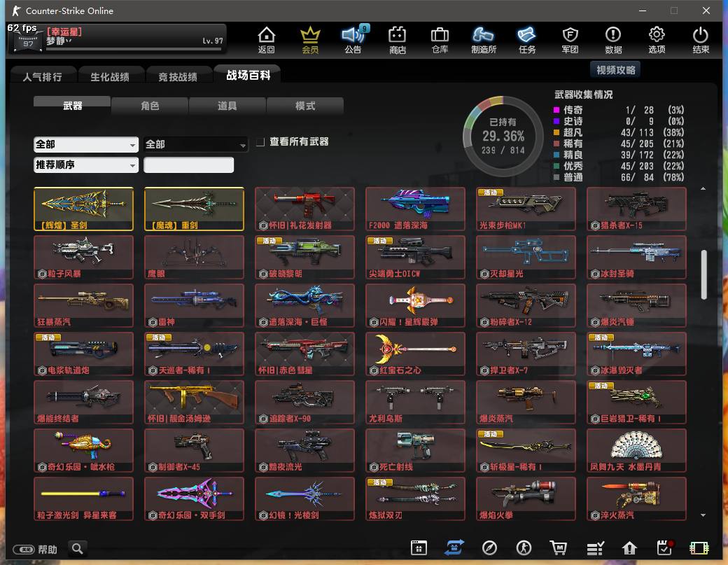The height and width of the screenshot is (565, 728).
Task: Click the 传奇 magenta color swatch
Action: [x=556, y=110]
